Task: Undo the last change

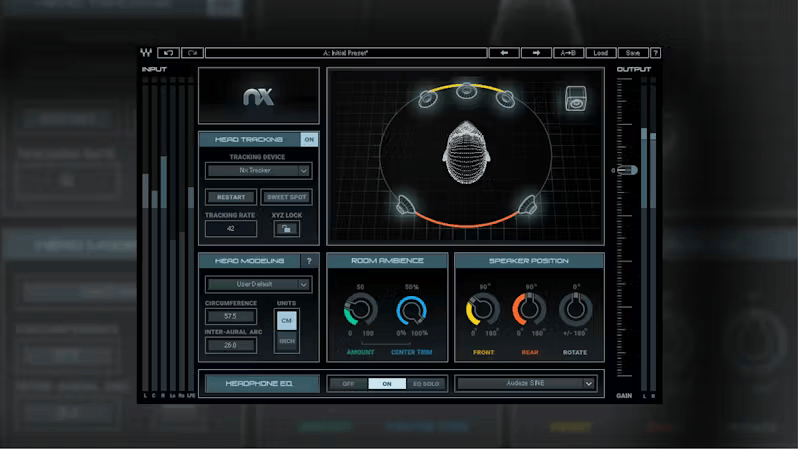Action: (168, 53)
